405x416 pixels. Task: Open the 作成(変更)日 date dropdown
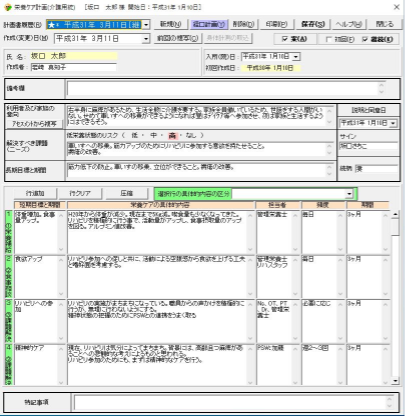(146, 39)
